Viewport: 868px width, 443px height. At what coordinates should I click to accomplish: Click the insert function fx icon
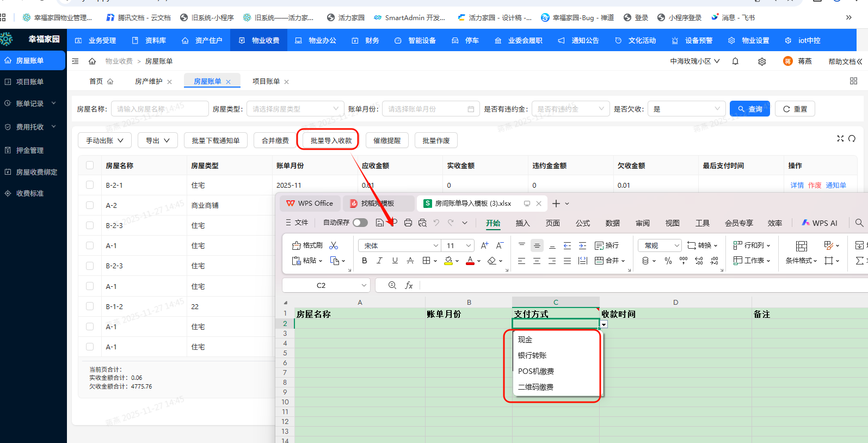pos(409,285)
